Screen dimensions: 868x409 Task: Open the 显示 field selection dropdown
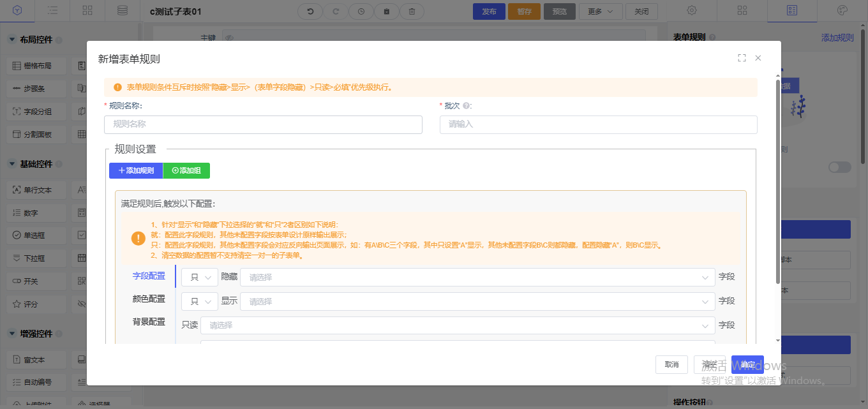[477, 301]
